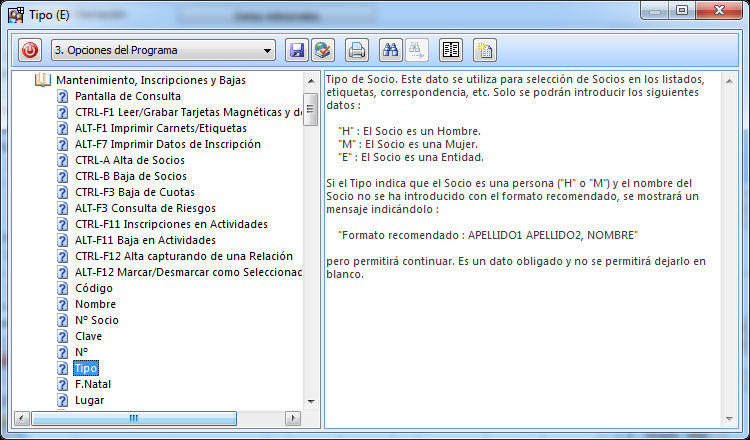The width and height of the screenshot is (750, 440).
Task: Click the globe with checkmark icon
Action: [x=322, y=49]
